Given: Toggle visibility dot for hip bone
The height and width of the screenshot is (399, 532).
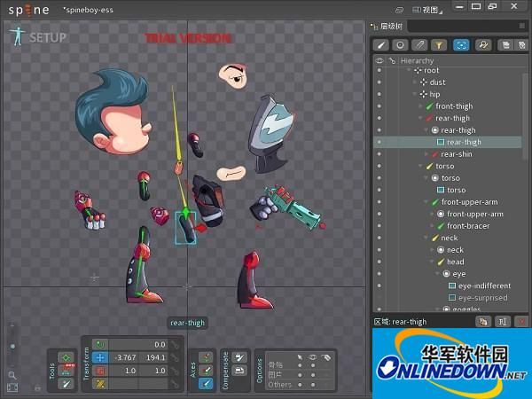Looking at the screenshot, I should click(x=379, y=94).
